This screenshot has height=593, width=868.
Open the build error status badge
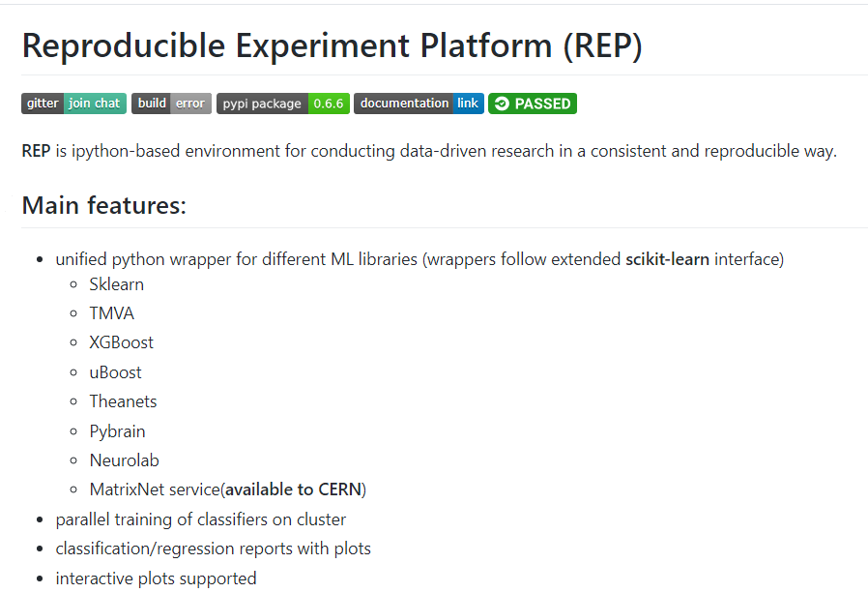(171, 104)
